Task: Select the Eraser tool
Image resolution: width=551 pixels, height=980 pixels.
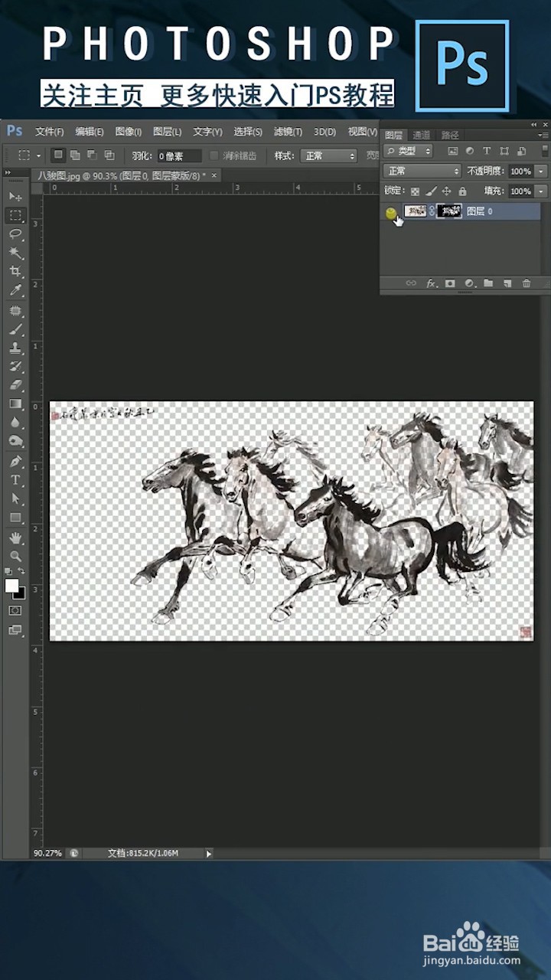Action: (15, 386)
